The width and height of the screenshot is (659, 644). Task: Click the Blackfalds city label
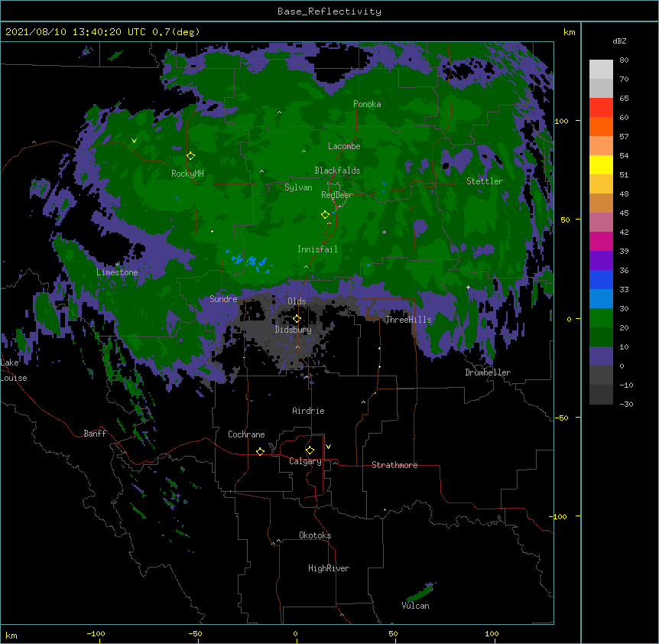pos(337,171)
